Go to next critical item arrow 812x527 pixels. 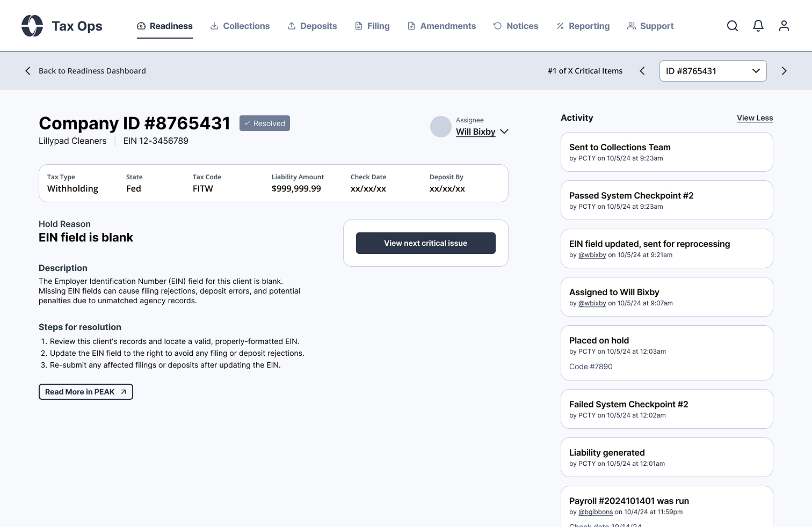784,71
